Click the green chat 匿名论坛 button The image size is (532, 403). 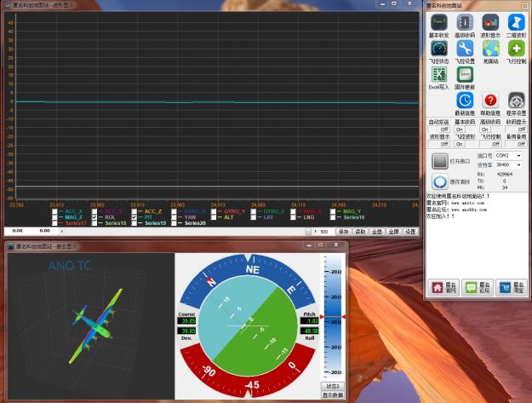click(x=477, y=288)
